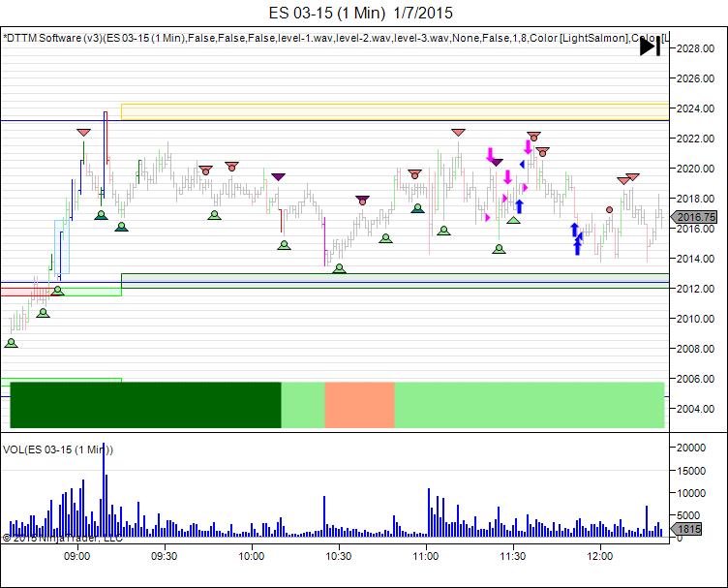Select the lone pink circle marker near 12:03
This screenshot has height=588, width=728.
[609, 210]
